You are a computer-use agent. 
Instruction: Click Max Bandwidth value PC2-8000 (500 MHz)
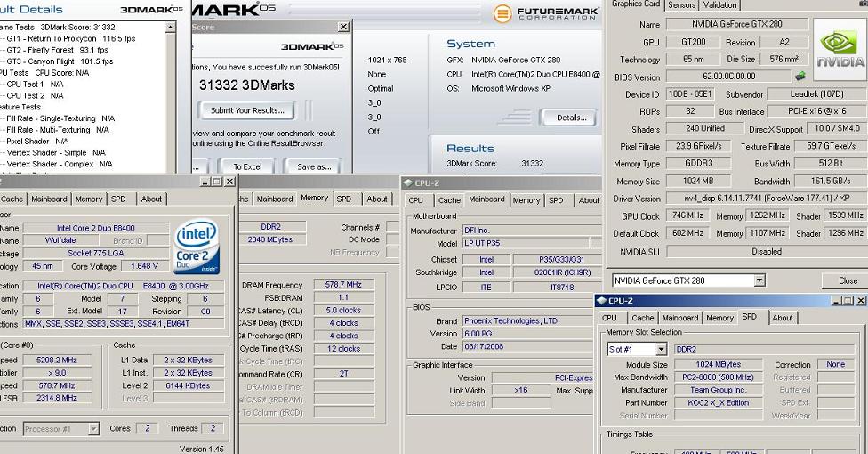718,377
